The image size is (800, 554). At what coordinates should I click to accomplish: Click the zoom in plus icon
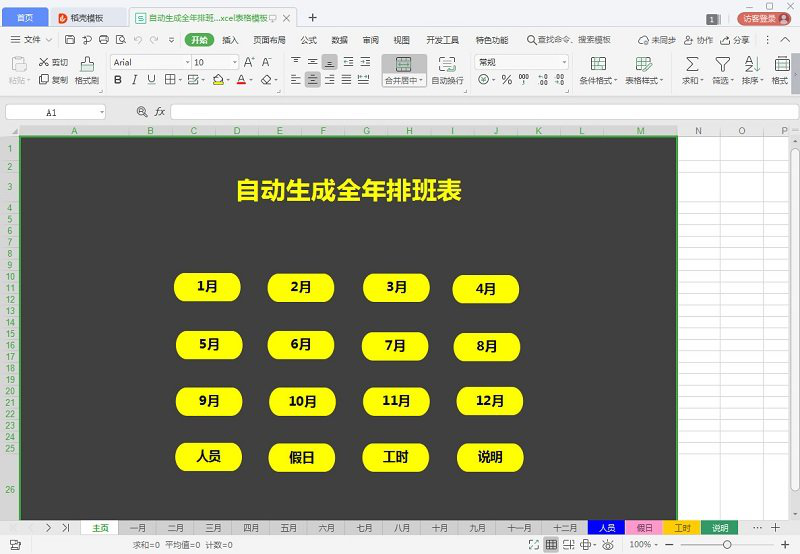785,545
